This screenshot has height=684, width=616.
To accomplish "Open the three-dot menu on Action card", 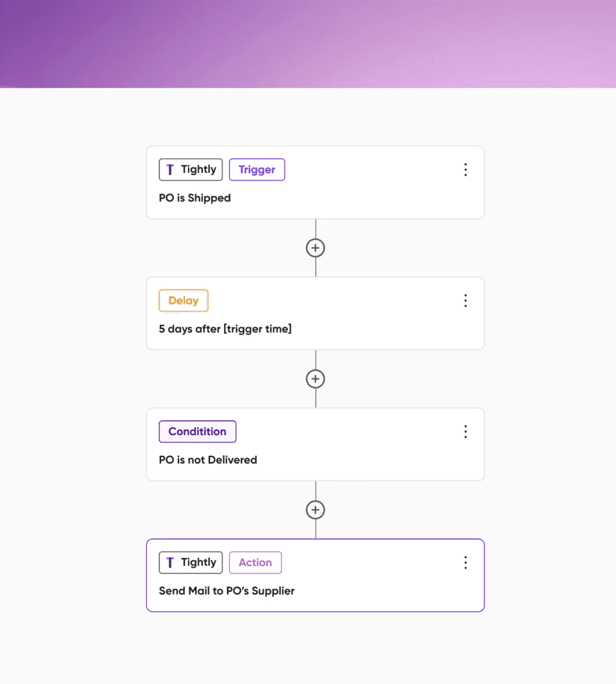I will point(466,562).
